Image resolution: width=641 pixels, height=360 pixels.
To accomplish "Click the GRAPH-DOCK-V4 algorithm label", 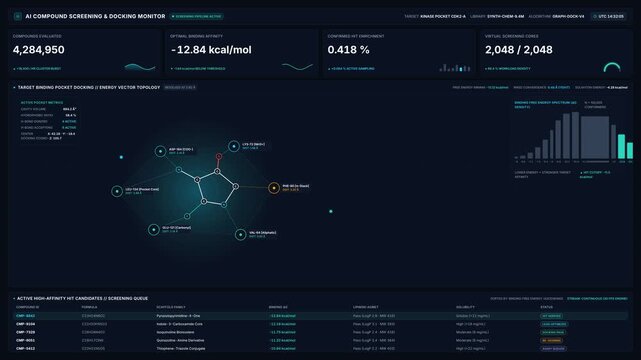I will [x=568, y=16].
